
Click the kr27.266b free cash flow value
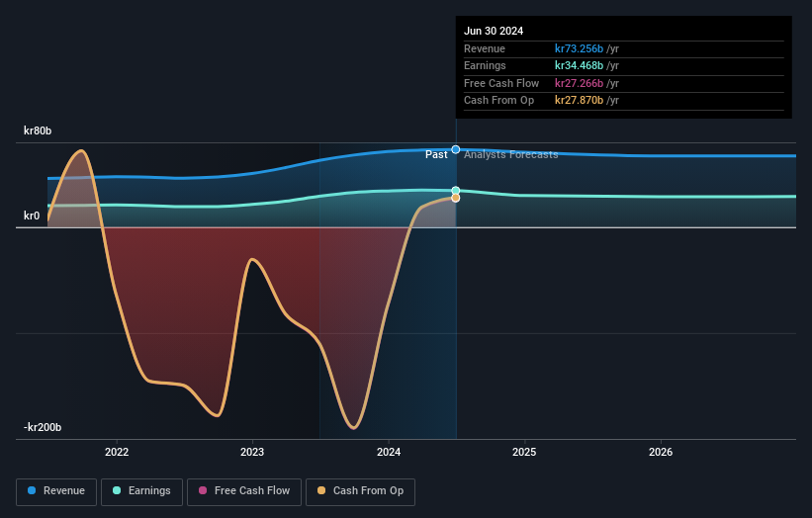579,83
